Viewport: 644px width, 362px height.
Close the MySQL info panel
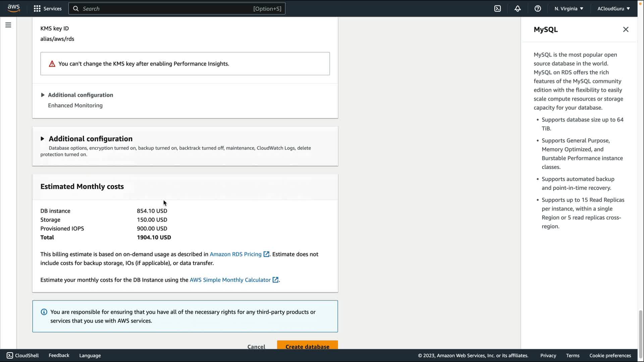click(x=626, y=29)
